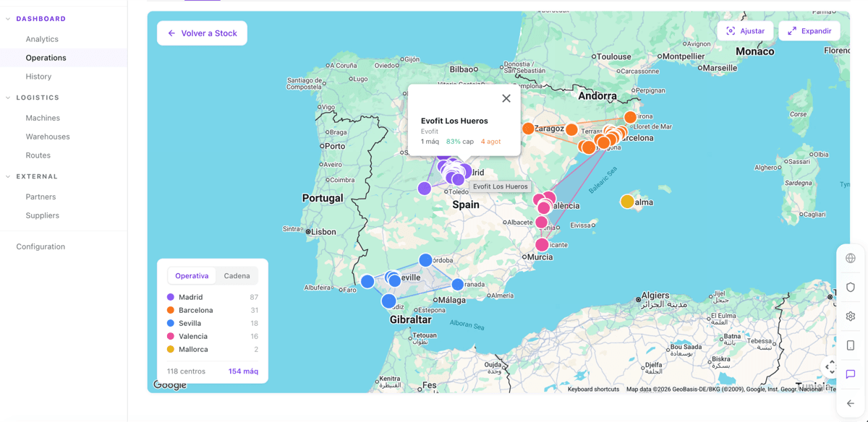Select the large blue marker near Cádiz
Image resolution: width=868 pixels, height=422 pixels.
pos(388,301)
